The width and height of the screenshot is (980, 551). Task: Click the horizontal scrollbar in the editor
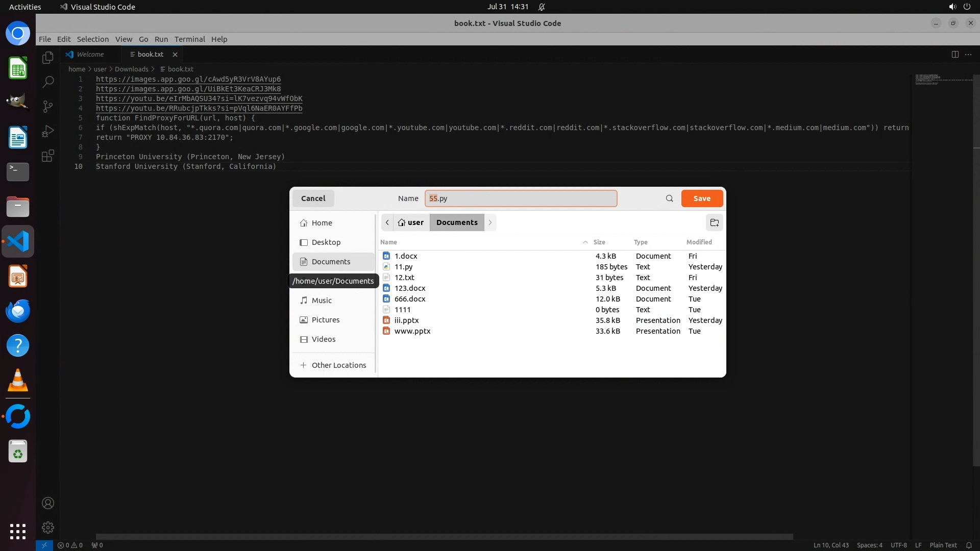click(x=444, y=537)
